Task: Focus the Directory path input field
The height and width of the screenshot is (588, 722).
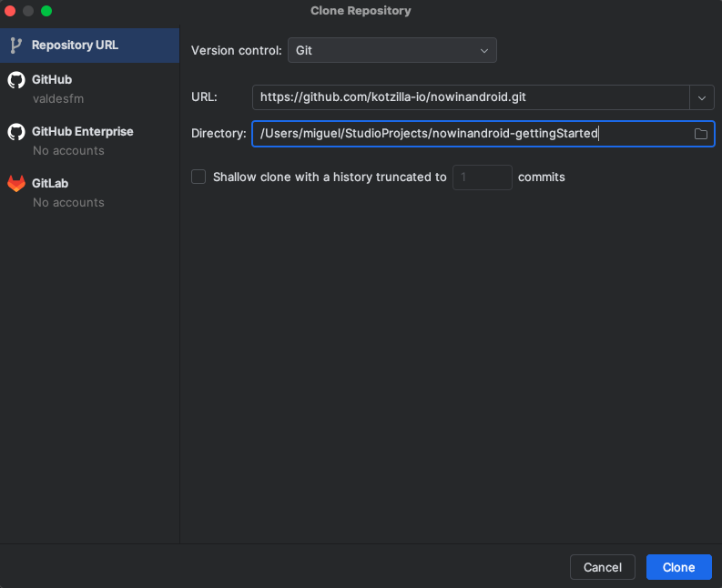Action: click(469, 134)
